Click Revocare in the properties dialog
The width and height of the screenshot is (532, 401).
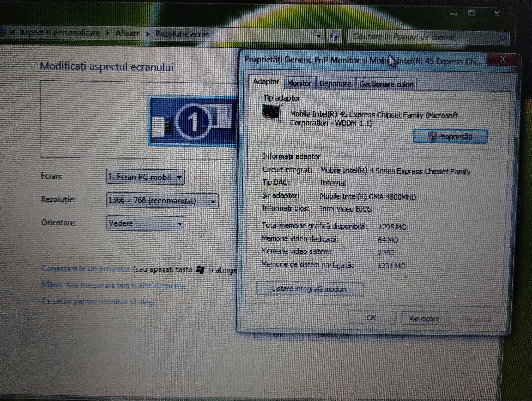coord(425,319)
